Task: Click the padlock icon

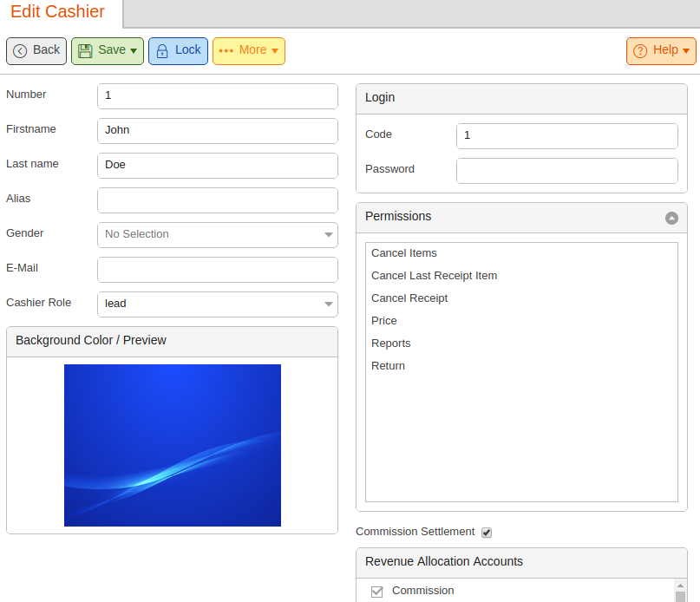Action: pyautogui.click(x=162, y=51)
